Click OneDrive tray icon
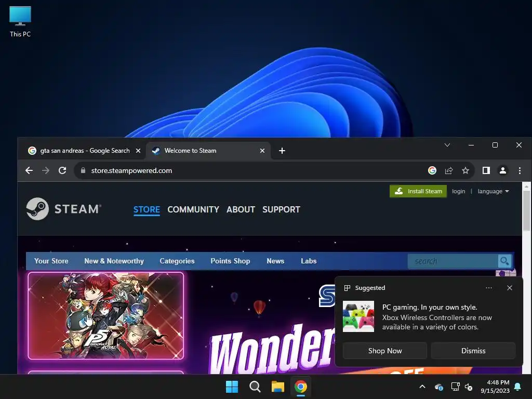The height and width of the screenshot is (399, 532). (438, 387)
